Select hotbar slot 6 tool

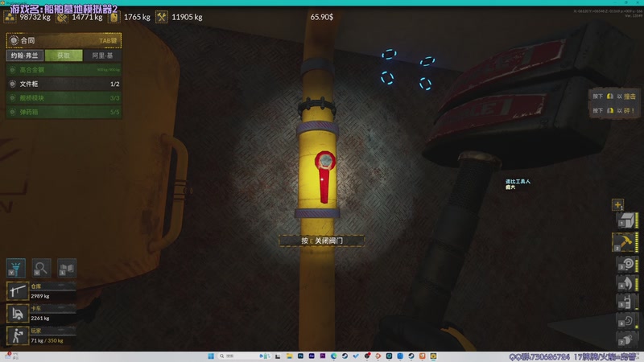click(x=627, y=320)
